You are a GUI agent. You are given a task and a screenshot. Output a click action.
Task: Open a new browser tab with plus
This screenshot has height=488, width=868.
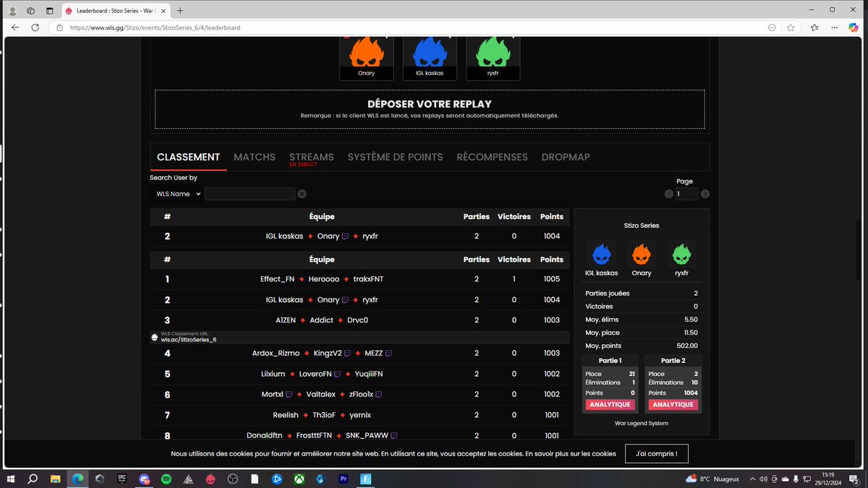(x=180, y=10)
